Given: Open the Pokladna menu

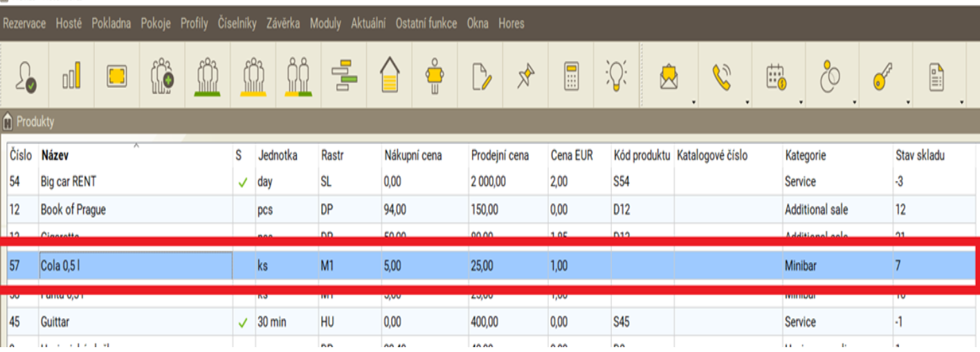Looking at the screenshot, I should tap(111, 24).
